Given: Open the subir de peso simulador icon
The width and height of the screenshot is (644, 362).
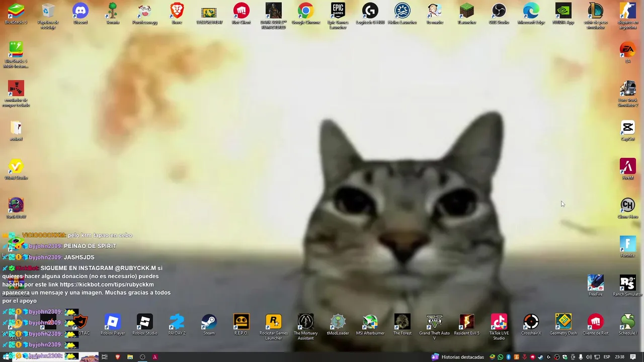Looking at the screenshot, I should [x=596, y=16].
